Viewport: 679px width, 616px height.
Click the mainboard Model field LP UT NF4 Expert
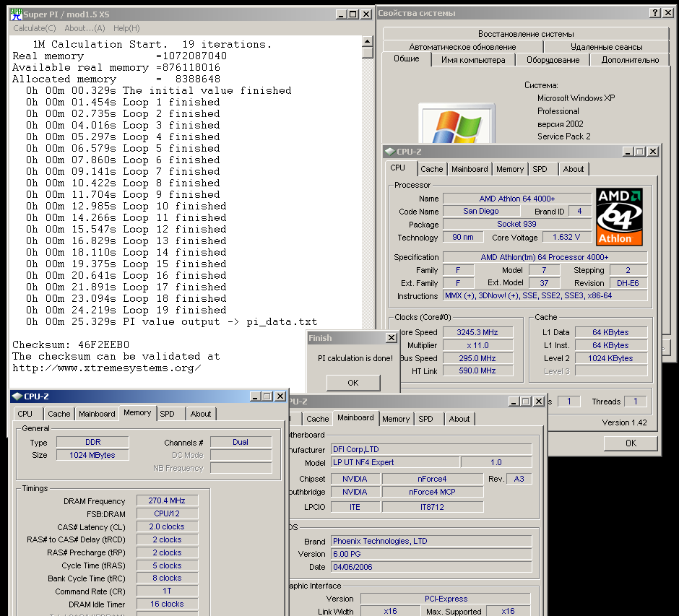pos(395,462)
